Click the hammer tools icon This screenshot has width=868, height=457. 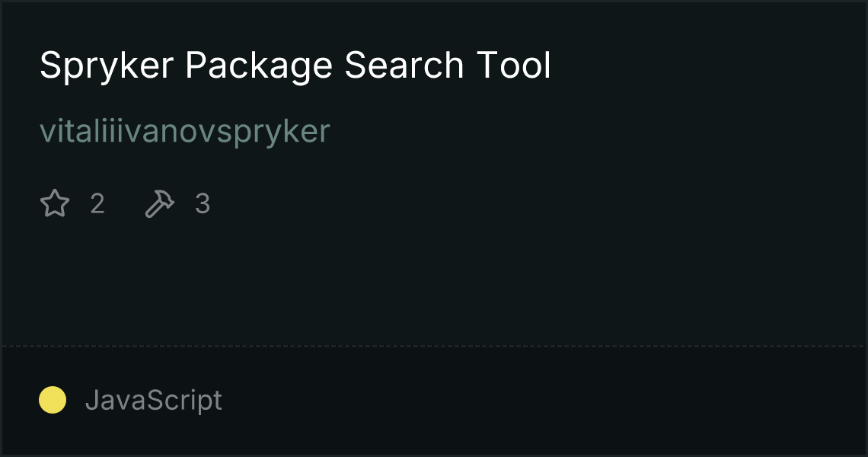pyautogui.click(x=160, y=204)
